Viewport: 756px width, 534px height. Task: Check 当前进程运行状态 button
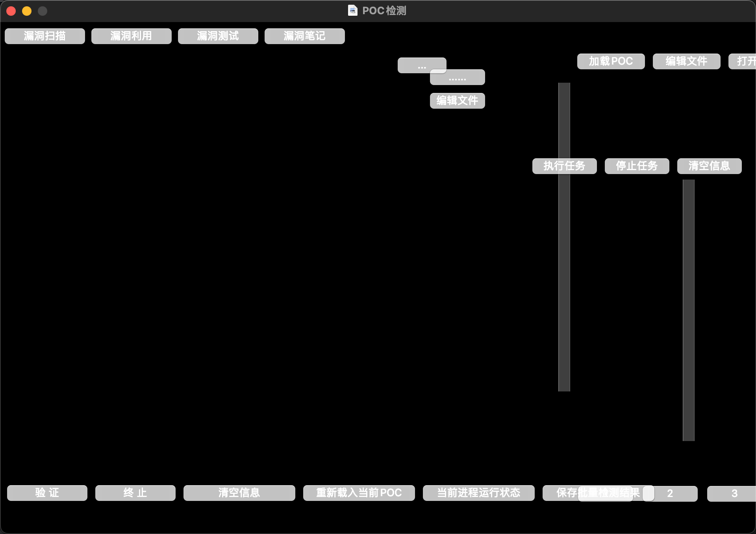pos(478,493)
